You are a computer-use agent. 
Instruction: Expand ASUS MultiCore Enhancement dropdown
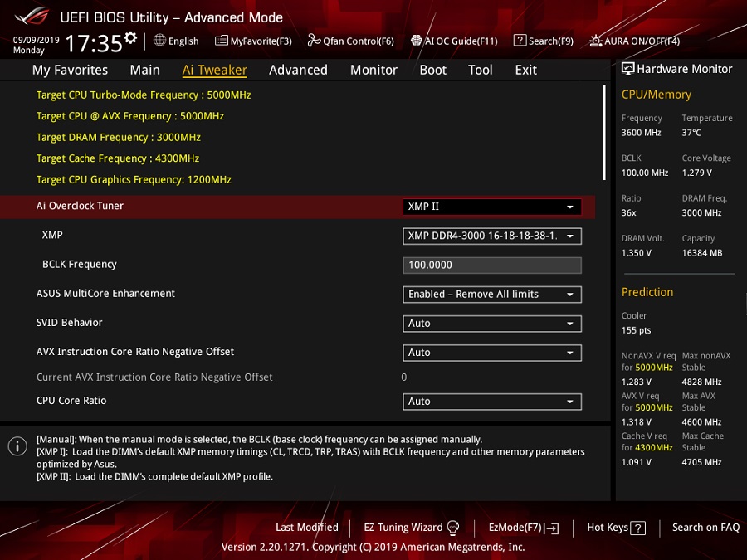point(491,295)
